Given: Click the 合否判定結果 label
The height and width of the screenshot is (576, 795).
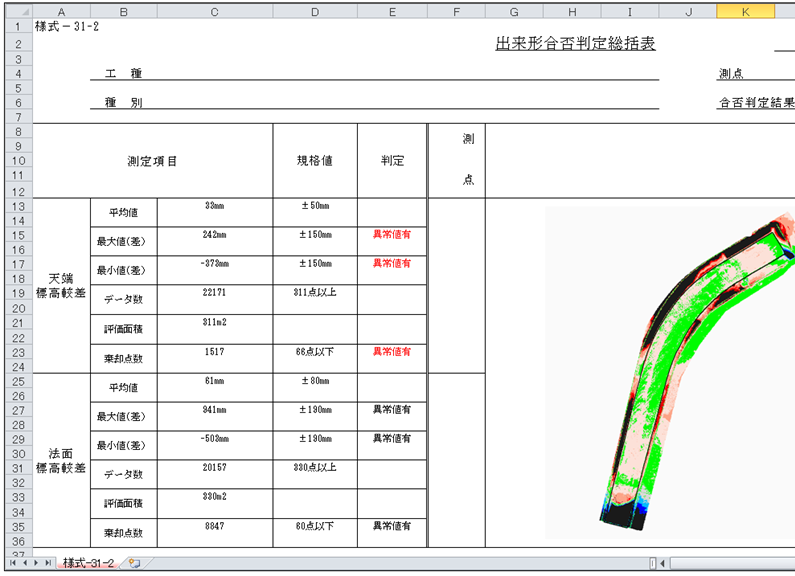Looking at the screenshot, I should (x=756, y=102).
